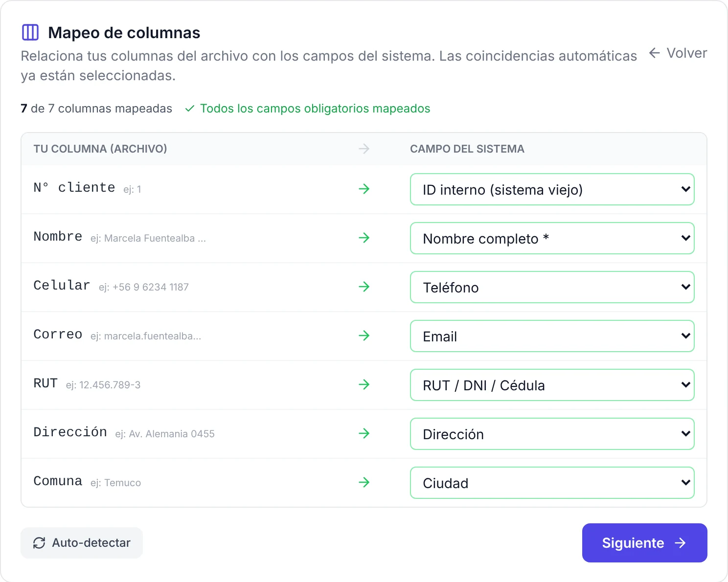Click the Nº cliente column name
This screenshot has height=582, width=728.
(74, 188)
